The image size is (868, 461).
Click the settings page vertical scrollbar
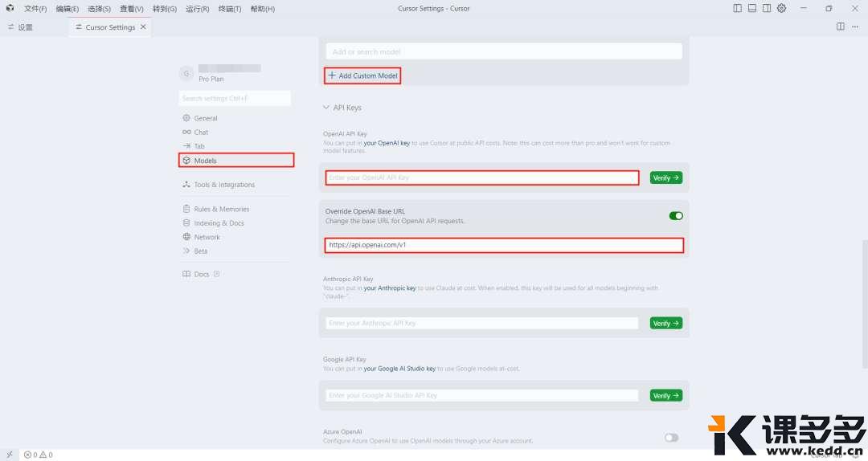[865, 304]
